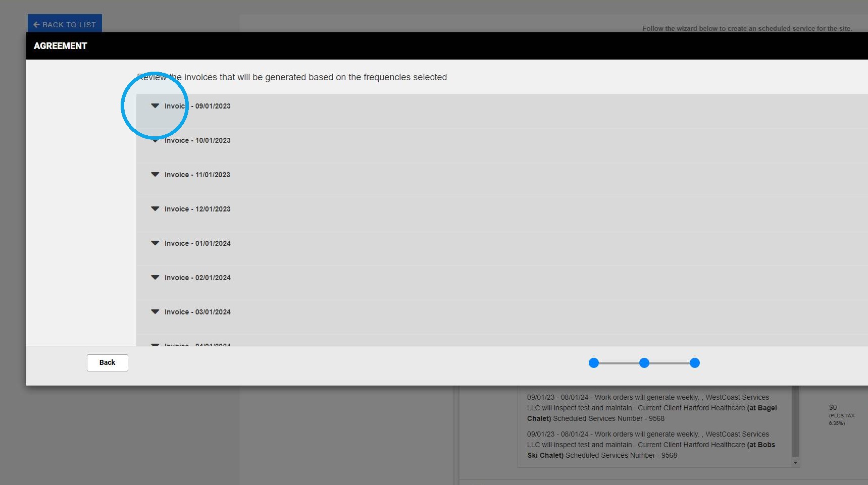Click the back arrow icon beside Back To List

tap(36, 24)
